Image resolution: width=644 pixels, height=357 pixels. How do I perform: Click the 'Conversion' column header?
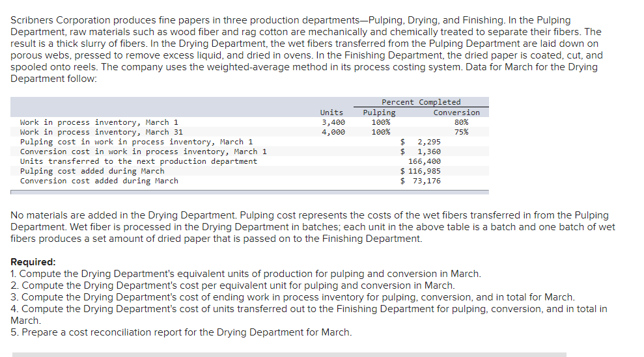456,112
